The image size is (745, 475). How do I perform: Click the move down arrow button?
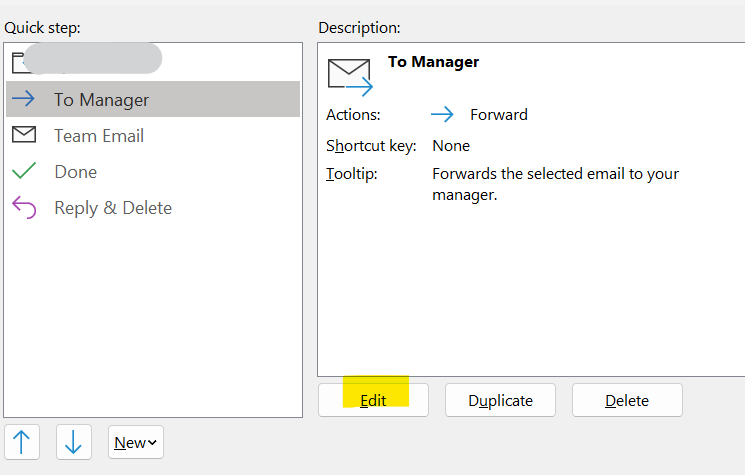tap(73, 442)
